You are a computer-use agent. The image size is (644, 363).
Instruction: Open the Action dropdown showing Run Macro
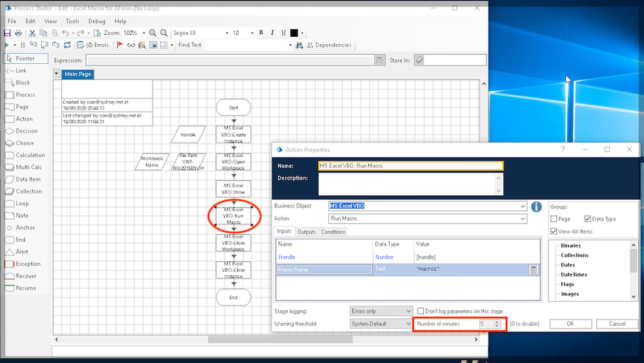523,219
